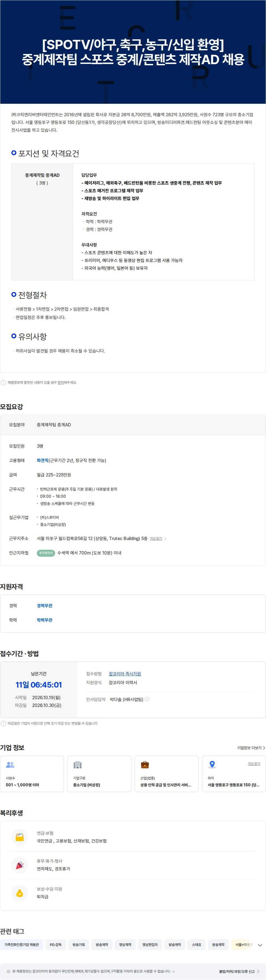Open 지도보기 in company location card
266x980 pixels.
254,764
